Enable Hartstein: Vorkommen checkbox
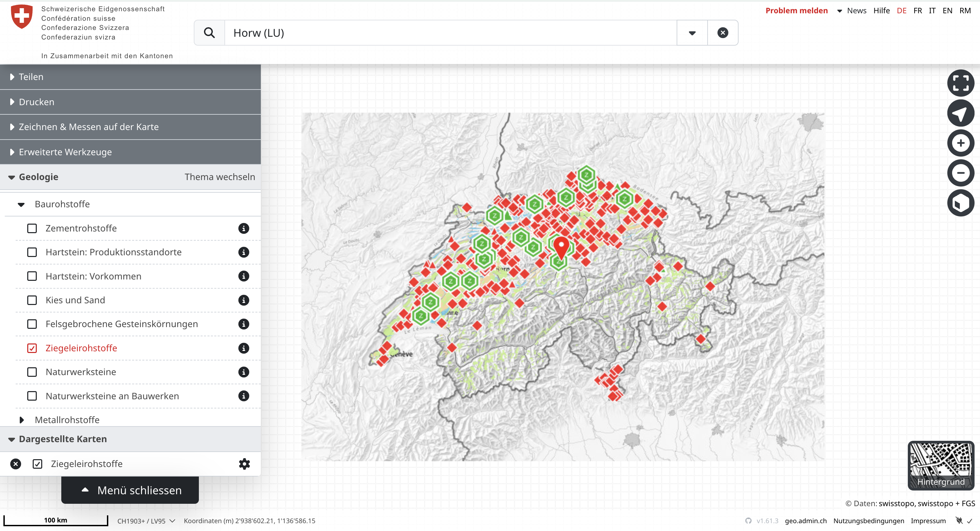Screen dimensions: 980x531 click(x=32, y=276)
